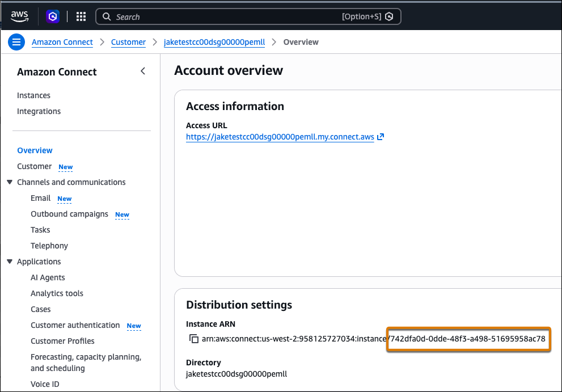Open Analytics tools navigation item
Viewport: 562px width, 392px height.
pyautogui.click(x=57, y=293)
